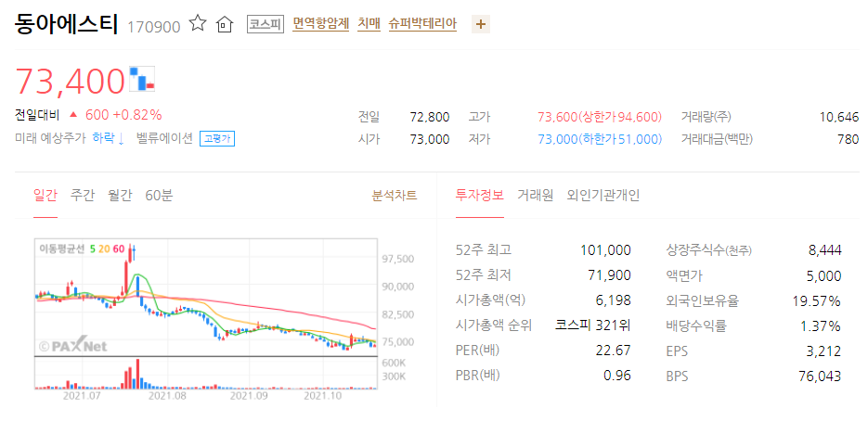This screenshot has width=868, height=421.
Task: Select the 외인기관개인 tab
Action: [603, 196]
